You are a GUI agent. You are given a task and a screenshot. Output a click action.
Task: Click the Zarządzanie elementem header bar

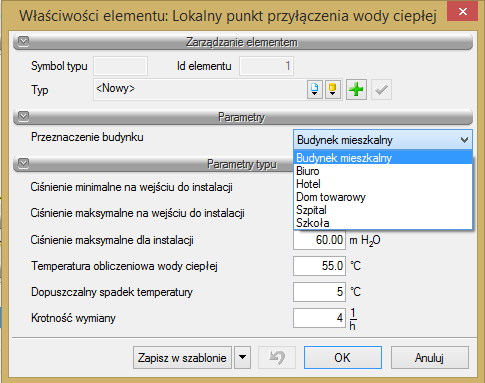point(243,42)
